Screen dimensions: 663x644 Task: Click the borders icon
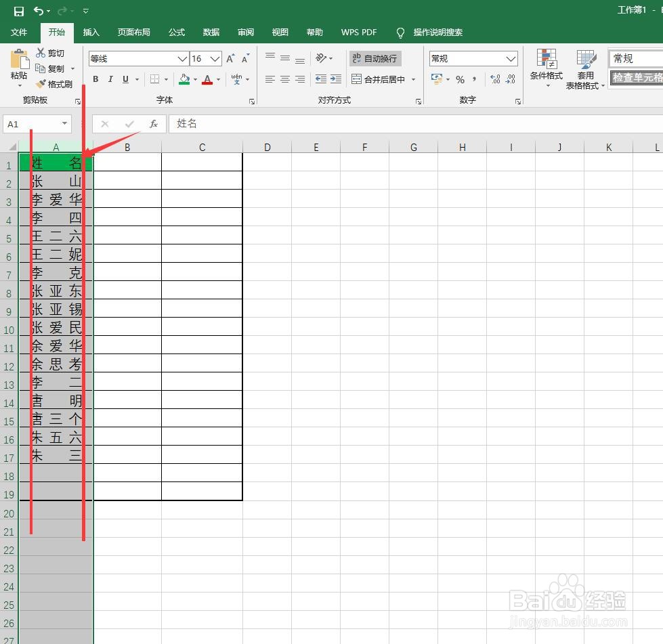click(155, 79)
